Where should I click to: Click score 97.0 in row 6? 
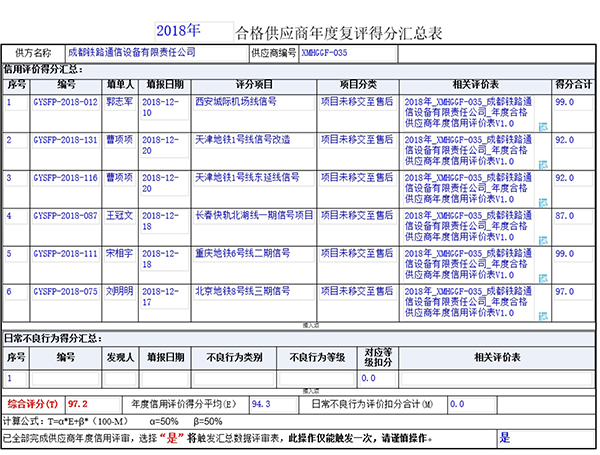(565, 292)
